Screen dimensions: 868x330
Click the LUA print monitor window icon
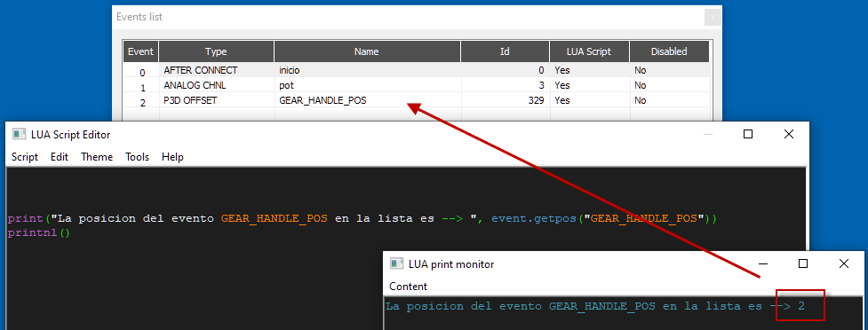397,263
